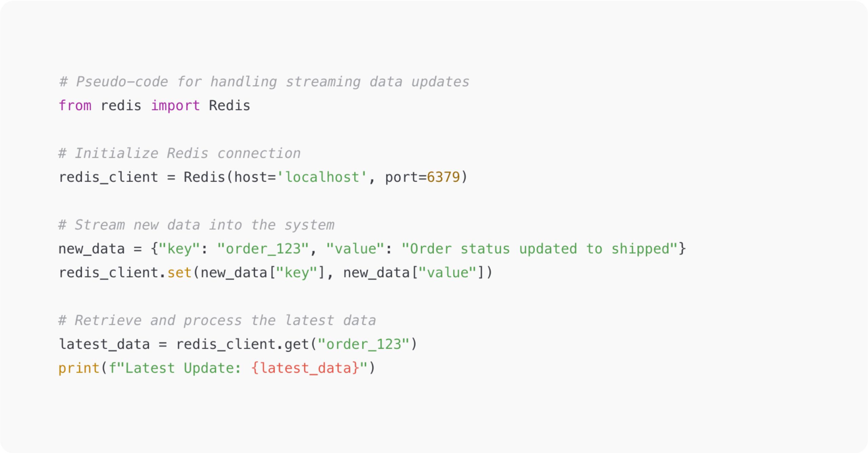The image size is (868, 453).
Task: Click the 'print' function name
Action: pos(79,368)
